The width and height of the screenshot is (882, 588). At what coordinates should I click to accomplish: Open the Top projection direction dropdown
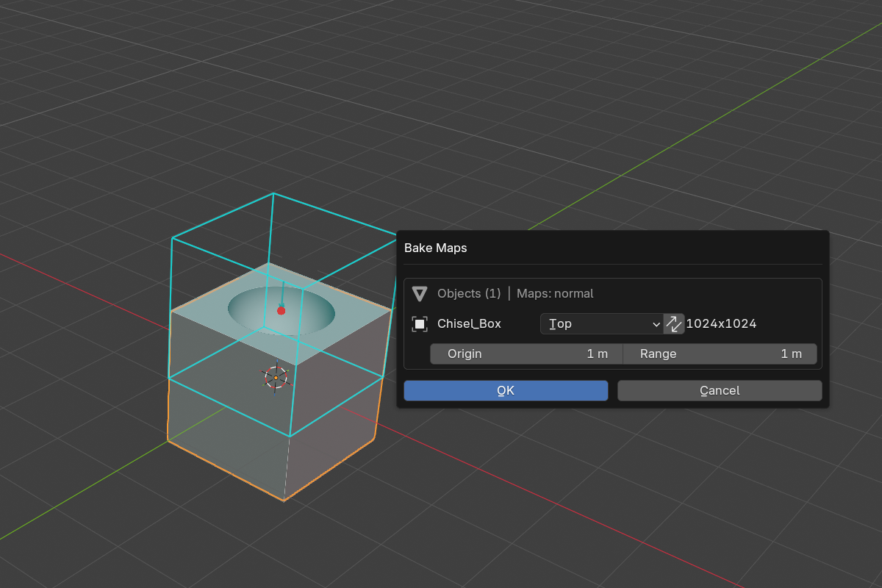pyautogui.click(x=602, y=324)
